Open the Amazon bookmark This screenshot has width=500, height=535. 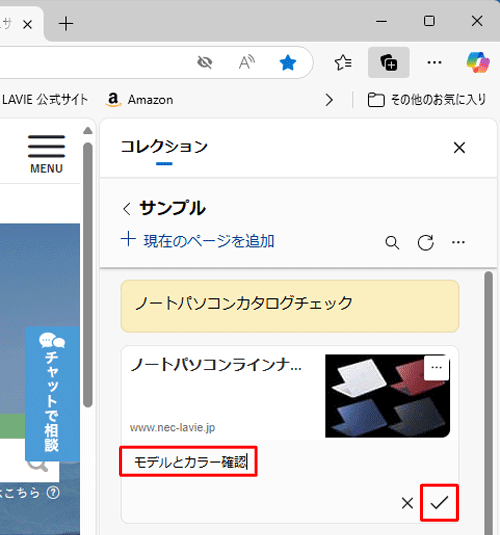(139, 100)
